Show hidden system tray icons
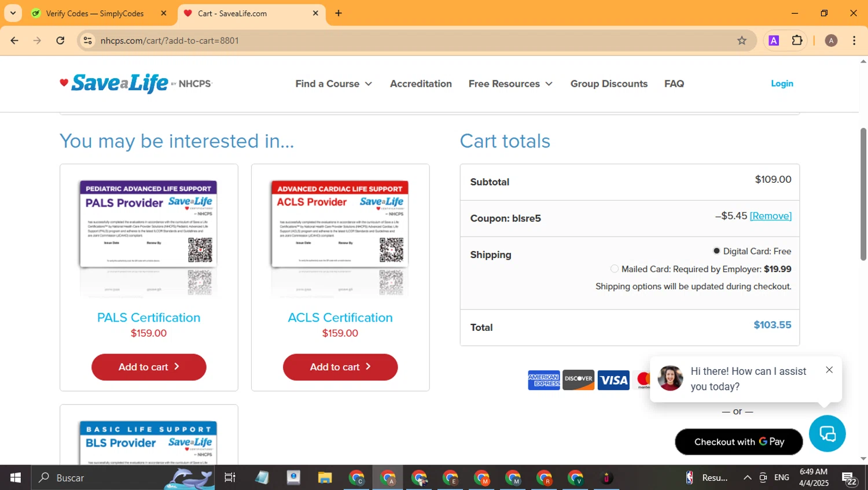Viewport: 868px width, 490px height. tap(747, 477)
